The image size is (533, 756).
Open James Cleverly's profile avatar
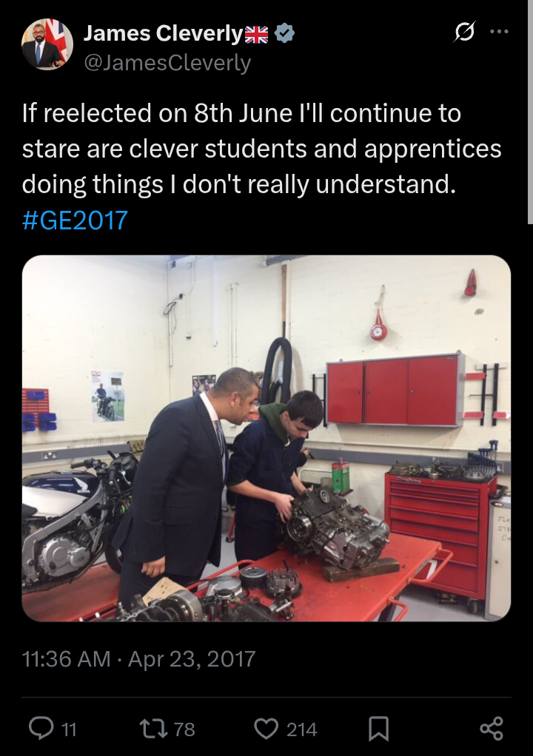click(x=47, y=45)
